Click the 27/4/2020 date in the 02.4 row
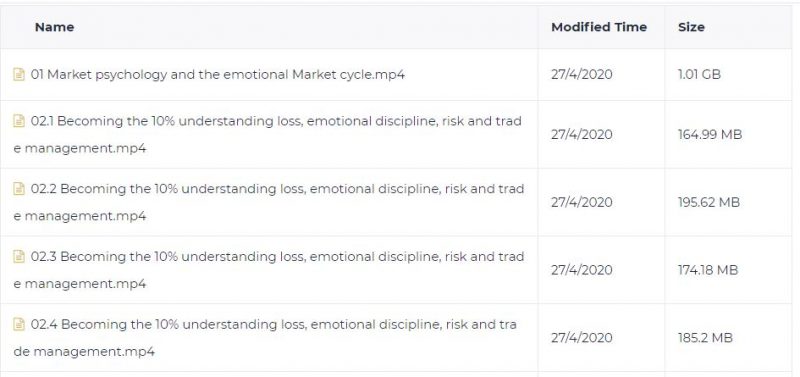The image size is (800, 377). [x=582, y=338]
